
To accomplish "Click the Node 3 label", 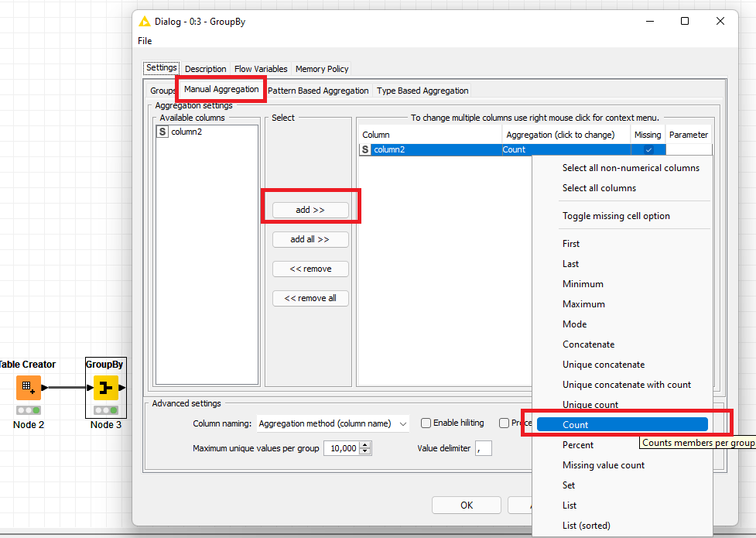I will click(x=105, y=425).
